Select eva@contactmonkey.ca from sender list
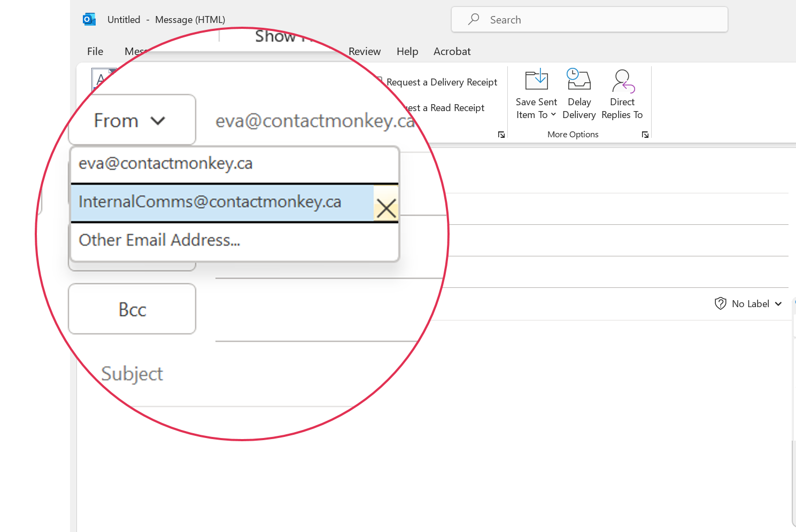The width and height of the screenshot is (796, 532). [x=235, y=165]
